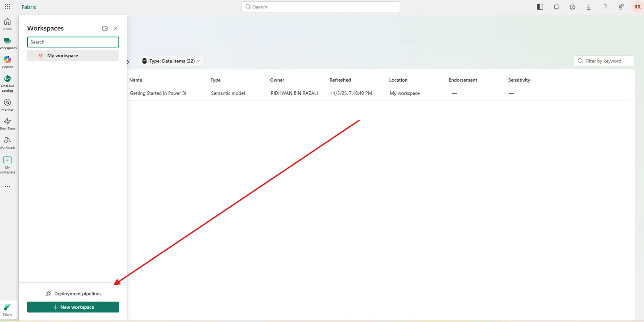The image size is (644, 322).
Task: Open Copilot from the sidebar
Action: click(7, 62)
